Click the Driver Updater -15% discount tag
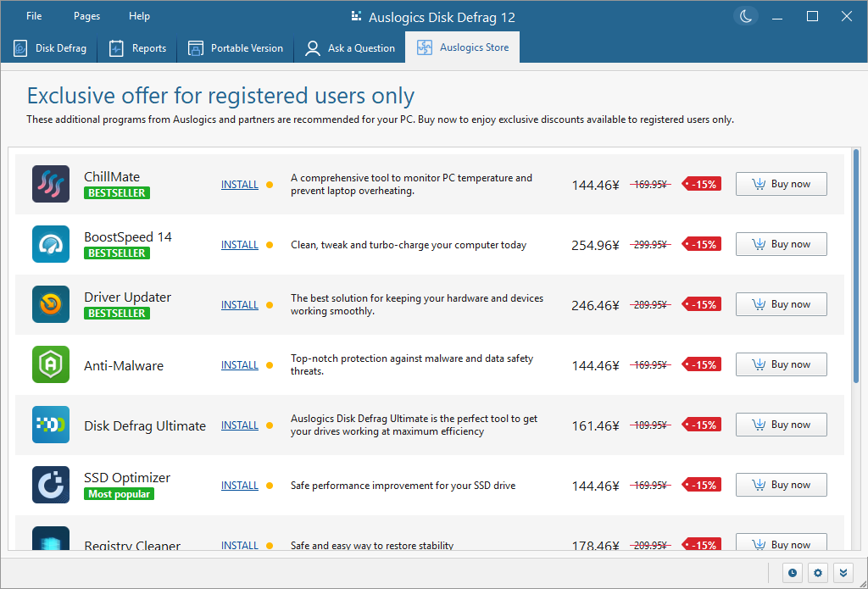This screenshot has width=868, height=589. 701,305
